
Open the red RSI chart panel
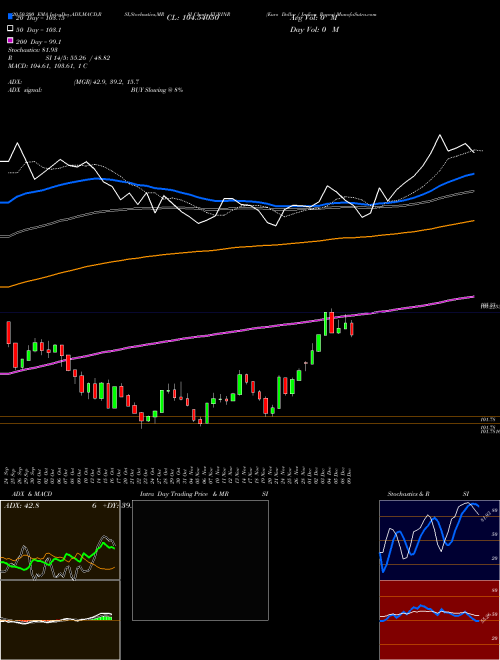(x=439, y=620)
